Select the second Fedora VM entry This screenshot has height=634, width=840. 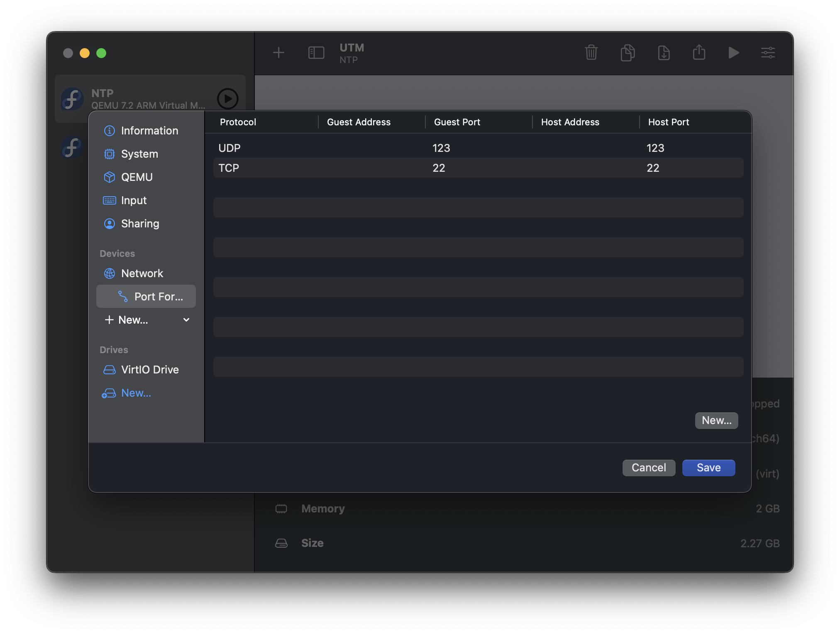(x=71, y=145)
